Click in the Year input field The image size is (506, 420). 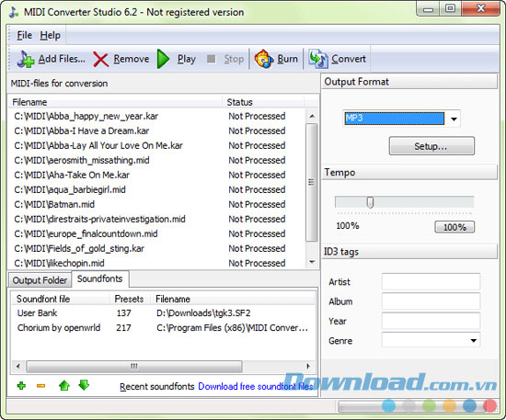431,321
